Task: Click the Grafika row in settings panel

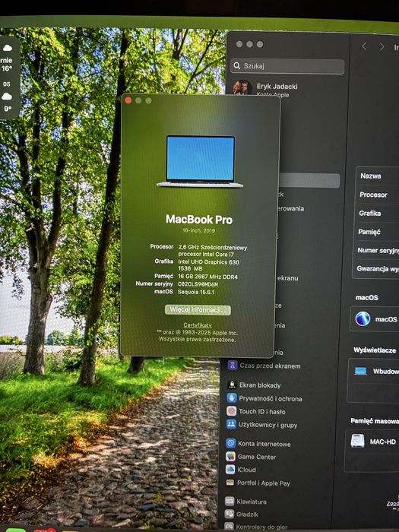Action: click(377, 213)
